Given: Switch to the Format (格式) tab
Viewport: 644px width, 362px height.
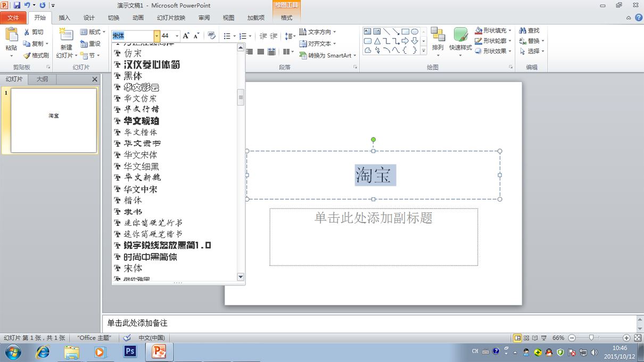Looking at the screenshot, I should tap(286, 18).
